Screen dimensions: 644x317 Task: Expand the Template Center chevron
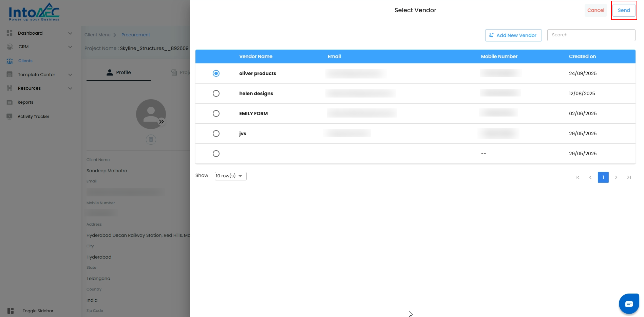click(x=70, y=75)
